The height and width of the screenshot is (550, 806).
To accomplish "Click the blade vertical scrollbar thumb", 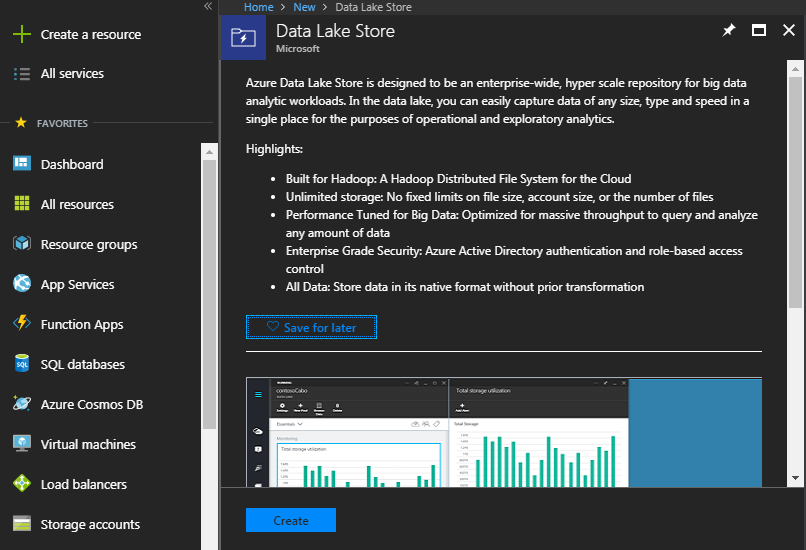I will pyautogui.click(x=795, y=193).
